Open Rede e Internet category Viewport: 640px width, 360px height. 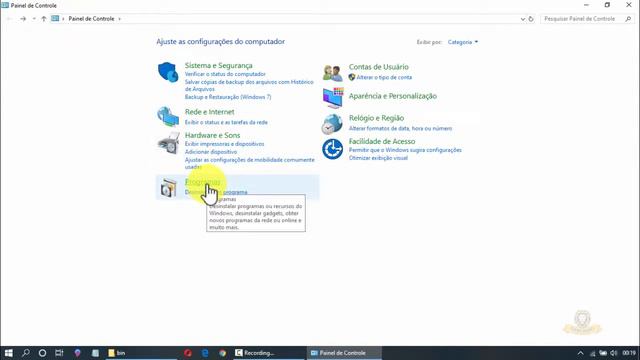[209, 112]
